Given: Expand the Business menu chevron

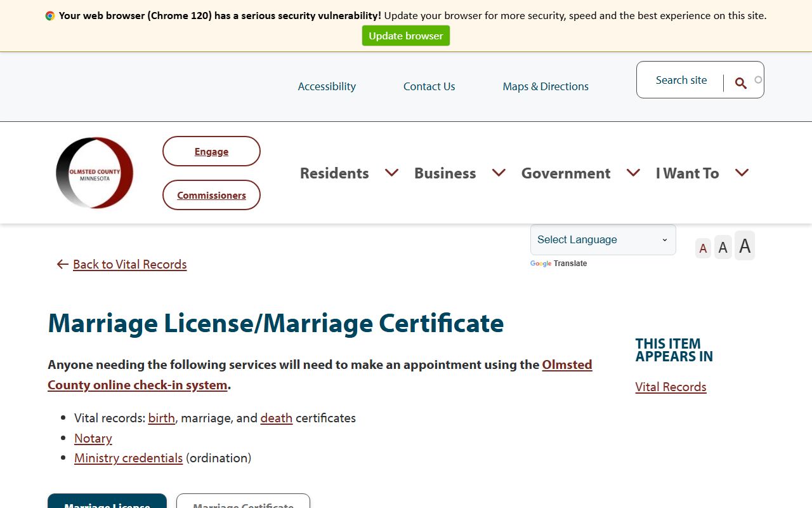Looking at the screenshot, I should pos(499,173).
